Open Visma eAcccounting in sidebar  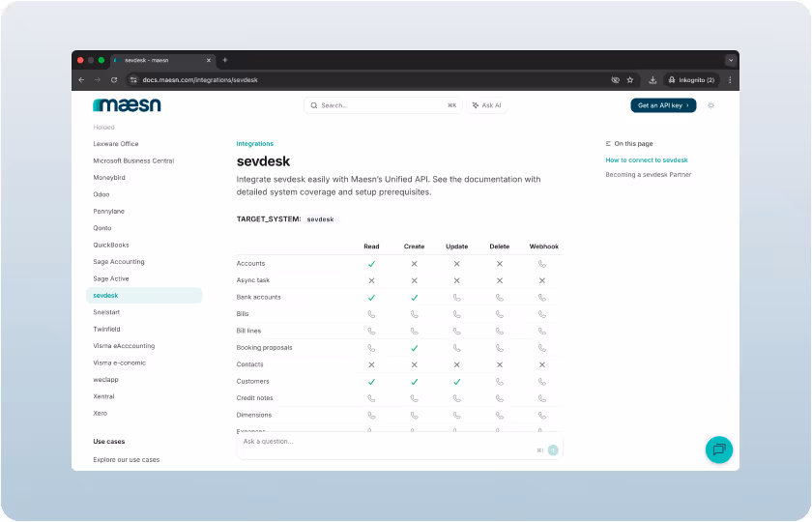[x=124, y=345]
